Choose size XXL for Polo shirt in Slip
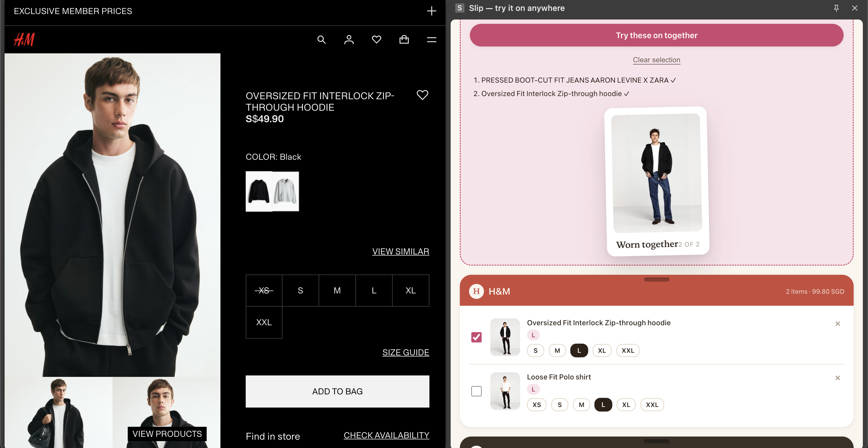Viewport: 868px width, 448px height. click(x=652, y=405)
